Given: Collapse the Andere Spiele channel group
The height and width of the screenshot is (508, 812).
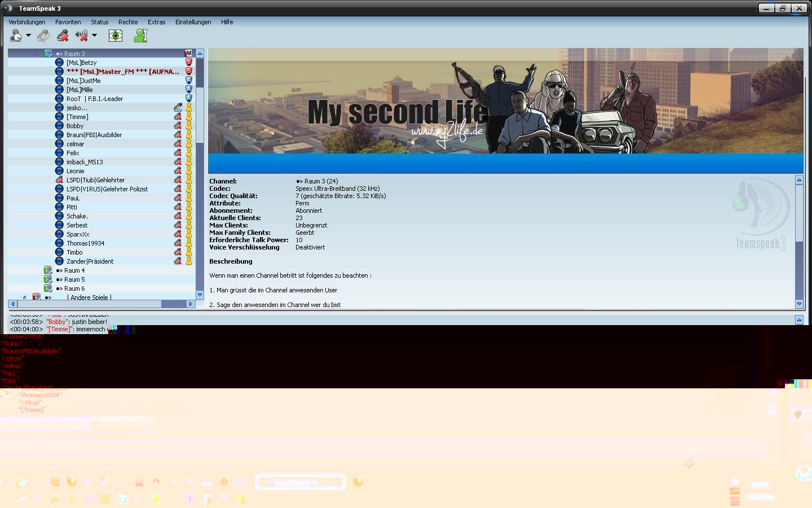Looking at the screenshot, I should click(24, 297).
